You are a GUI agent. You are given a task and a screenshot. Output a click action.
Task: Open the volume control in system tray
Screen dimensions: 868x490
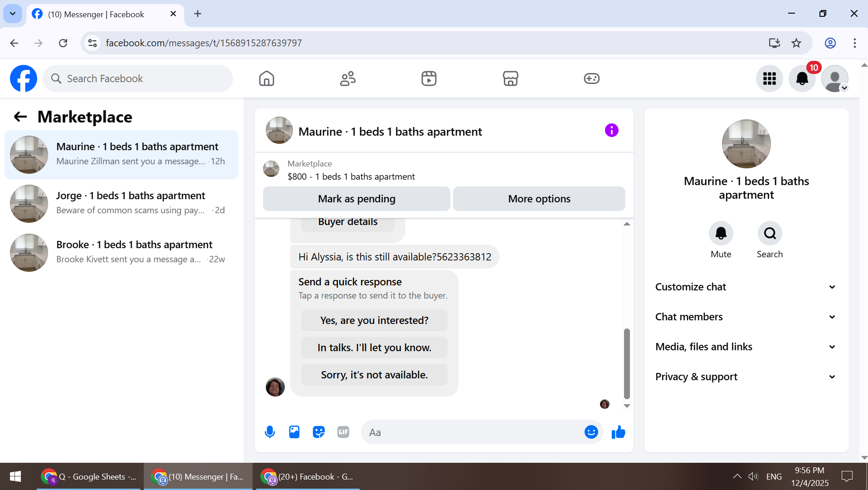(x=753, y=476)
